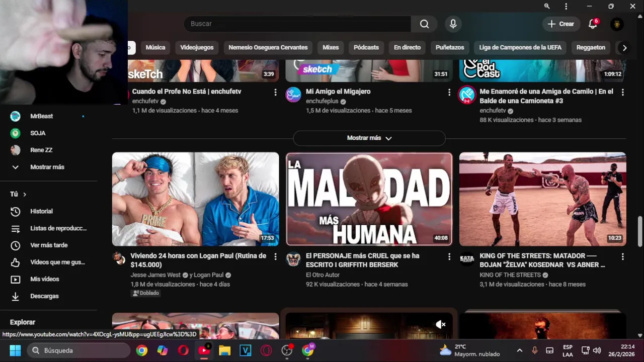Screen dimensions: 644x362
Task: Open Google Chrome from the taskbar
Action: click(142, 350)
